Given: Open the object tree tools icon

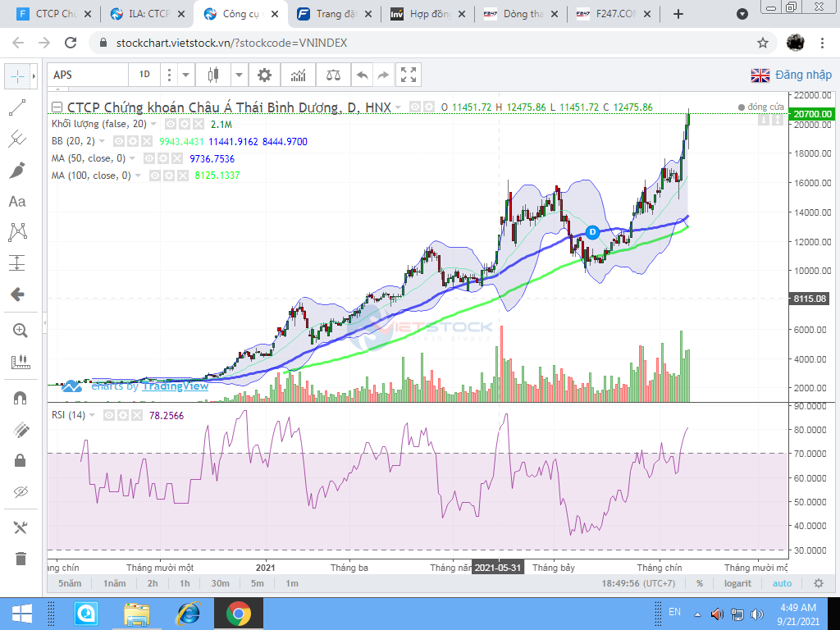Looking at the screenshot, I should click(x=20, y=527).
